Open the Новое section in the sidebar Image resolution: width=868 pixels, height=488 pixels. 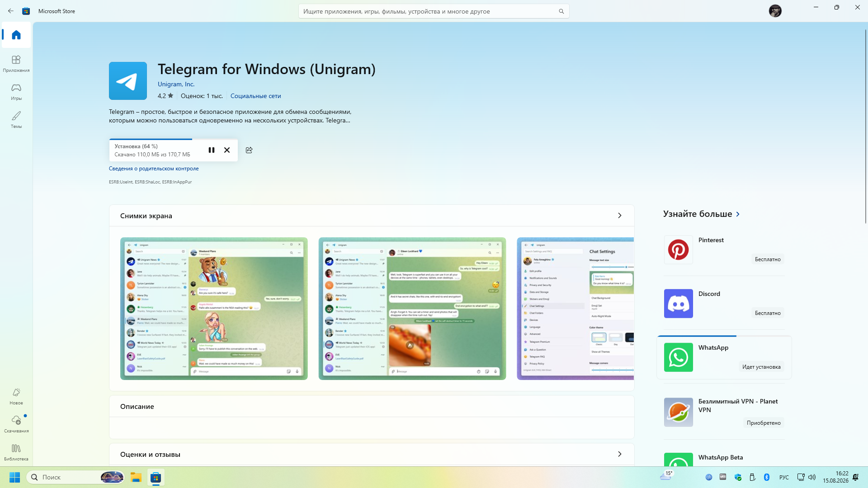(16, 396)
